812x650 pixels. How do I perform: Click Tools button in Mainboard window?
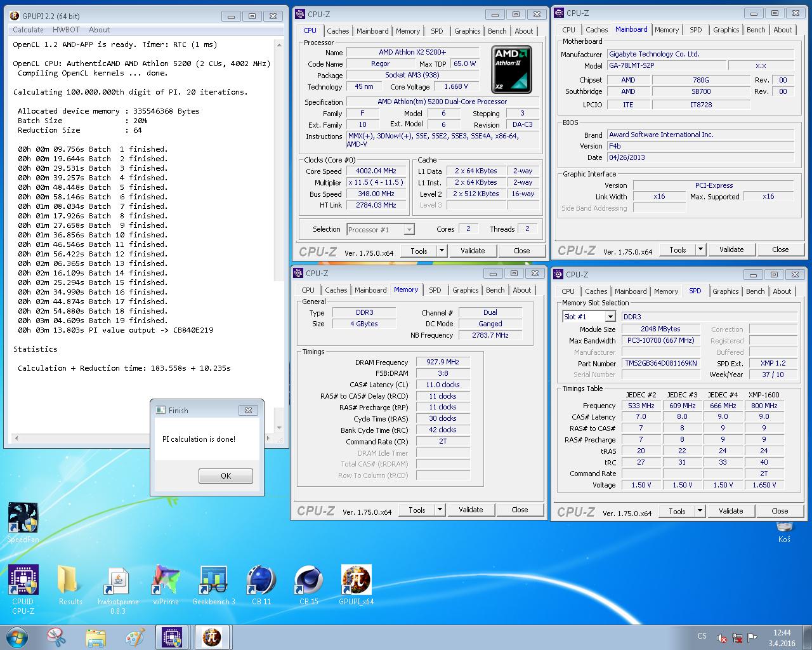pos(678,249)
